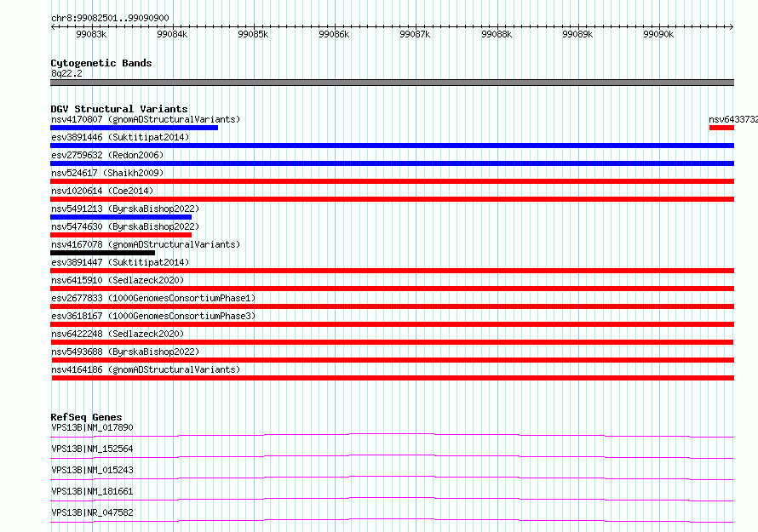The width and height of the screenshot is (758, 532).
Task: Click the 99083k ruler tick label
Action: [x=91, y=34]
